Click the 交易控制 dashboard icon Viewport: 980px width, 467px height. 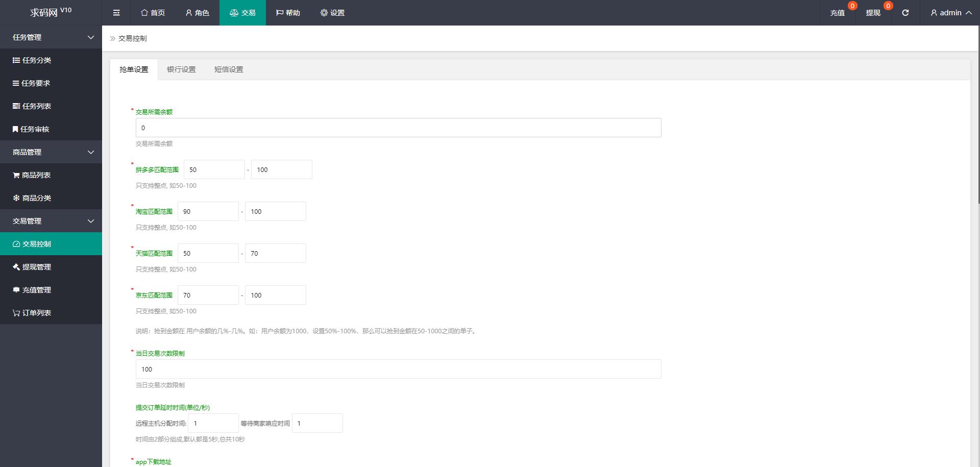[x=16, y=244]
